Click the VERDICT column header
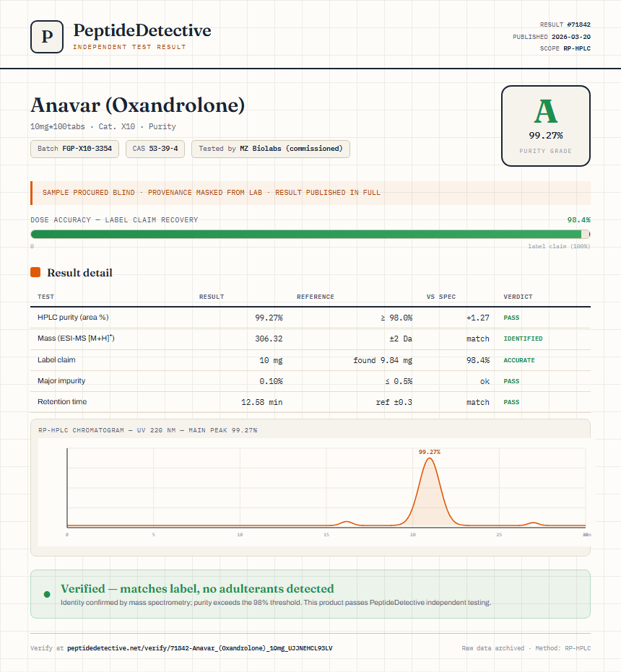 518,297
